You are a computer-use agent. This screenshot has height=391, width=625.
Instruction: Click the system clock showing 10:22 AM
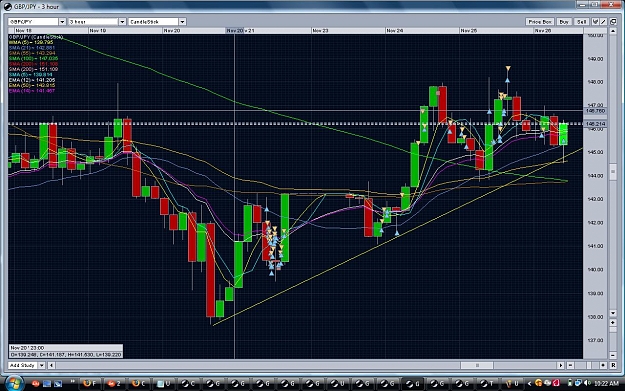(x=606, y=383)
